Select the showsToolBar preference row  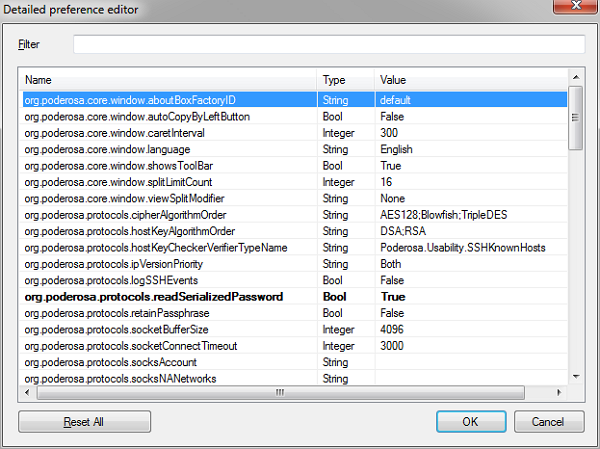[295, 166]
